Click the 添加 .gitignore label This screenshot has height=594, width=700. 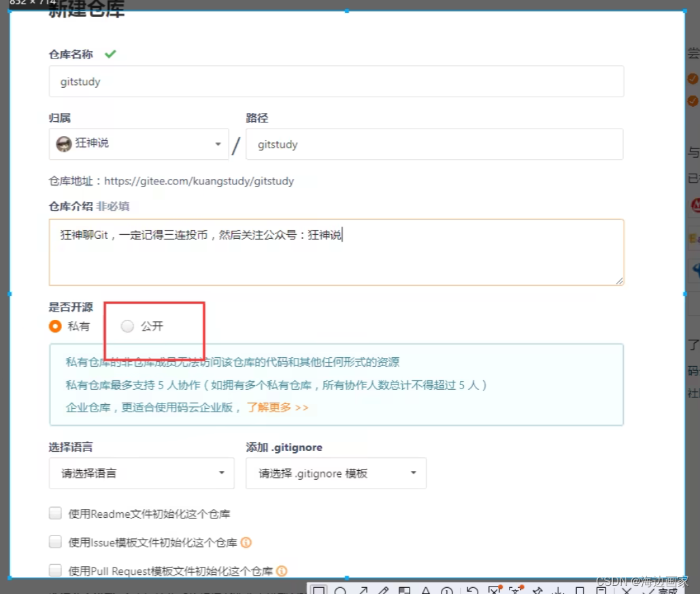[x=284, y=447]
